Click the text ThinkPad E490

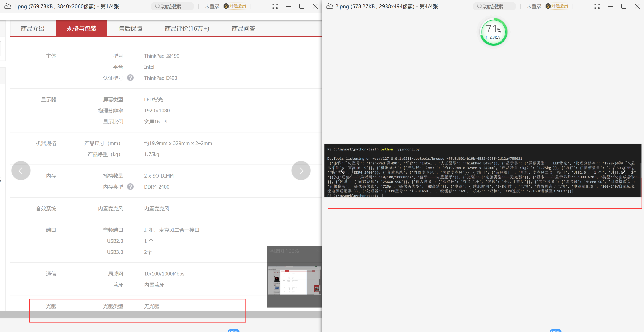point(160,78)
